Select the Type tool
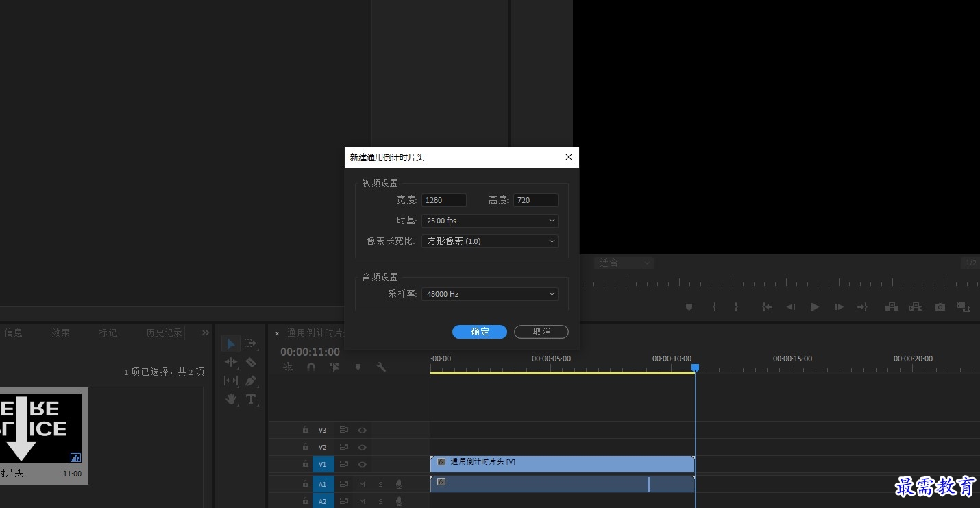 pyautogui.click(x=251, y=399)
